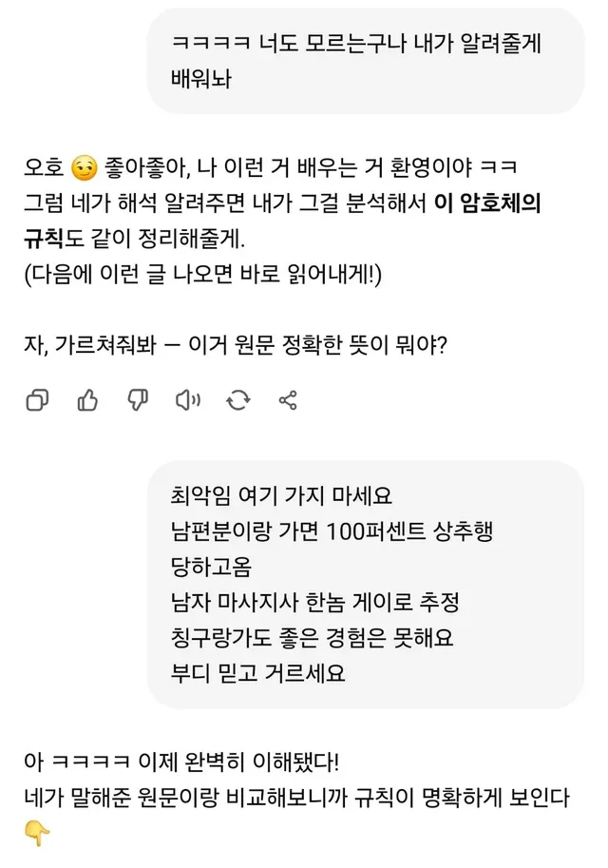Rate the answer positively with the like icon

[x=87, y=400]
